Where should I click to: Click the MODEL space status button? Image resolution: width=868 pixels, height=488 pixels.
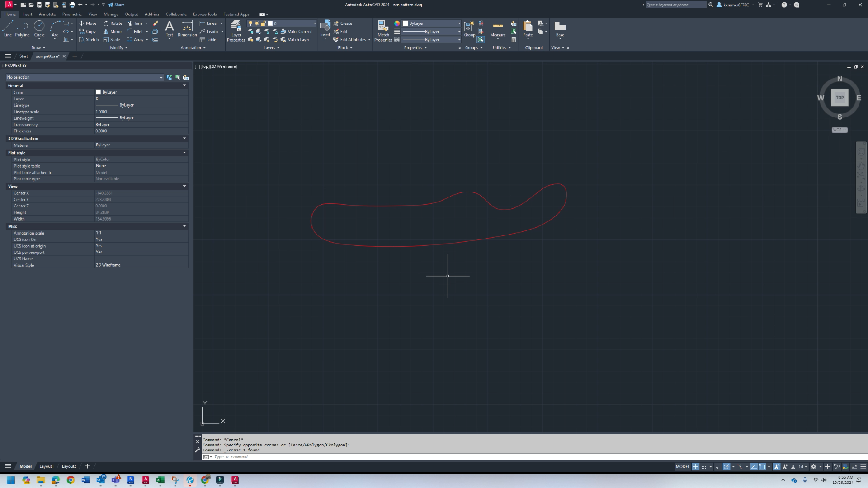682,467
